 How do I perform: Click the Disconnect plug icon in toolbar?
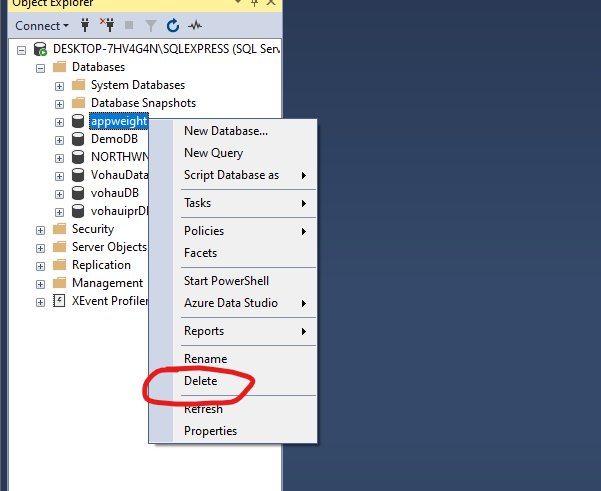(x=108, y=25)
